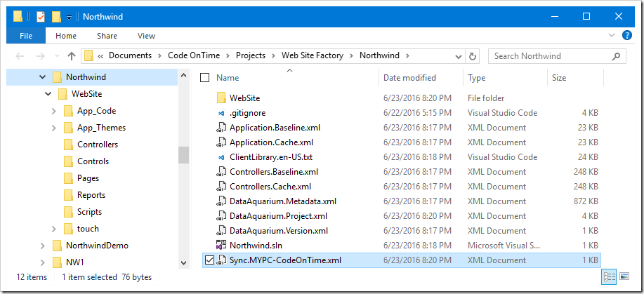The width and height of the screenshot is (644, 294).
Task: Click the DataAquarium.Version.xml file icon
Action: click(221, 231)
